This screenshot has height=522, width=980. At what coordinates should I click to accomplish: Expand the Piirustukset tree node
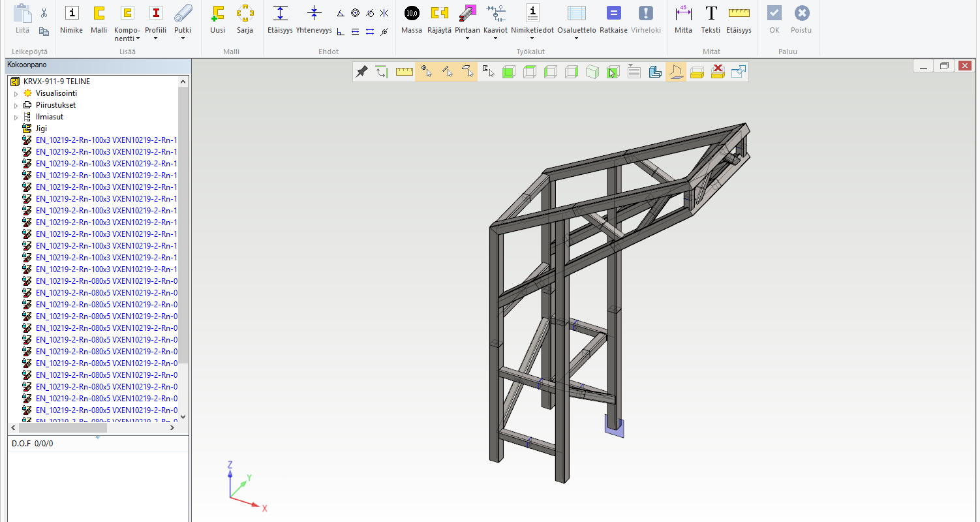[16, 106]
